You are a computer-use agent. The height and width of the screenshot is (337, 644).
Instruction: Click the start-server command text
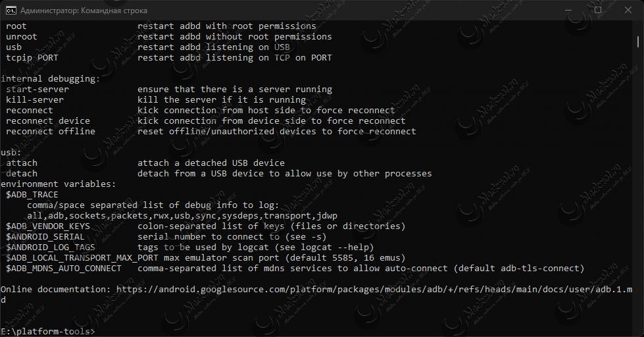37,89
